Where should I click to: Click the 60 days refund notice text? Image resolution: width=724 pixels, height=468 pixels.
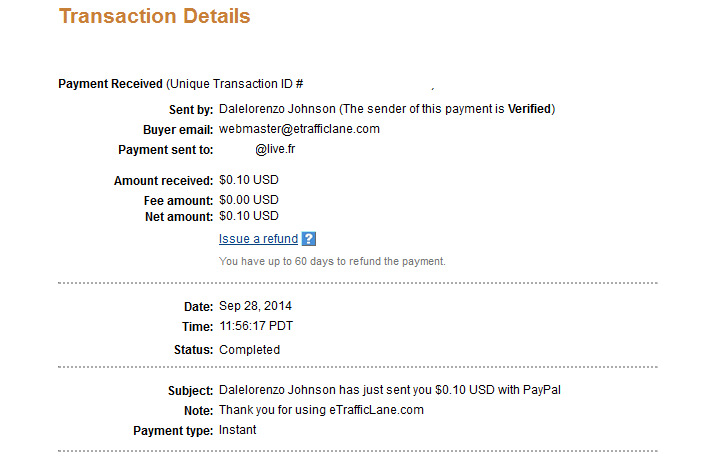click(332, 261)
